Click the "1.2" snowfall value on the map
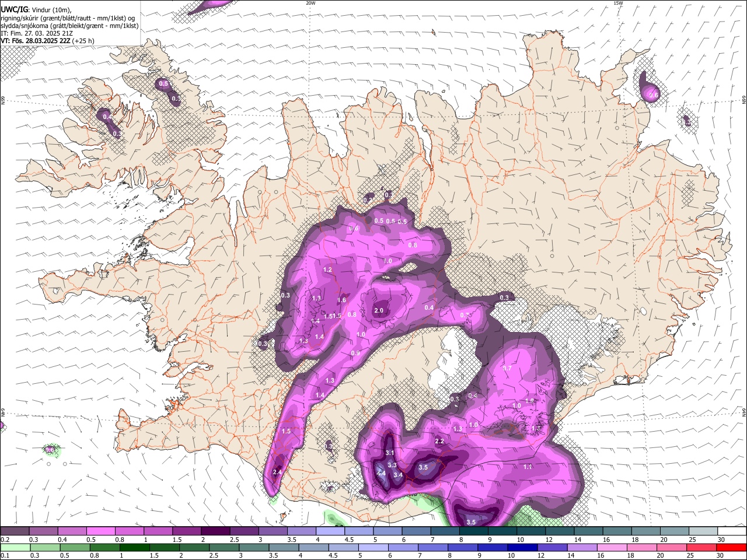The height and width of the screenshot is (560, 747). coord(327,269)
